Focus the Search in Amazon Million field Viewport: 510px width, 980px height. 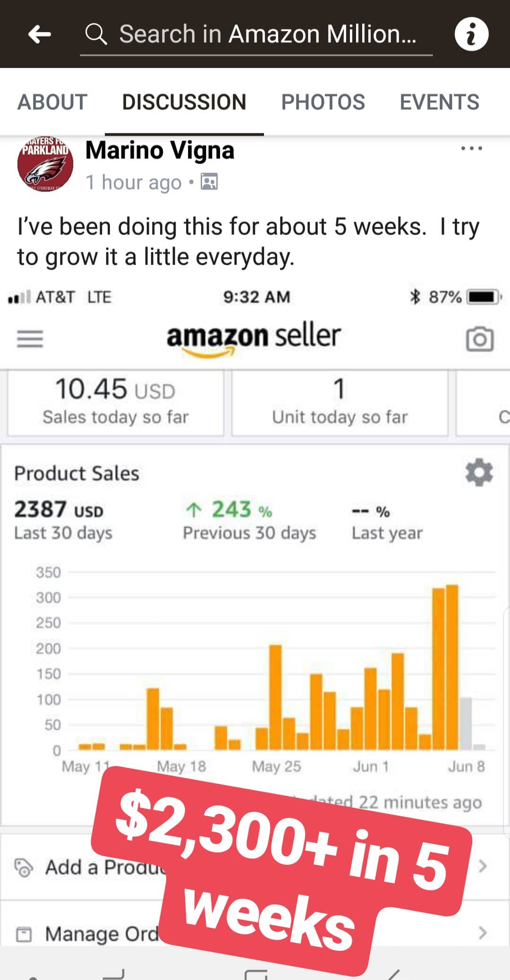[256, 35]
